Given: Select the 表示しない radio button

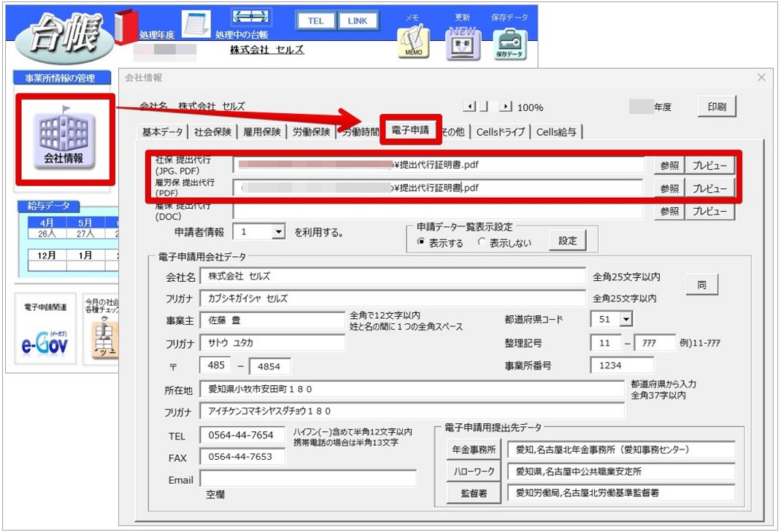Looking at the screenshot, I should 481,242.
